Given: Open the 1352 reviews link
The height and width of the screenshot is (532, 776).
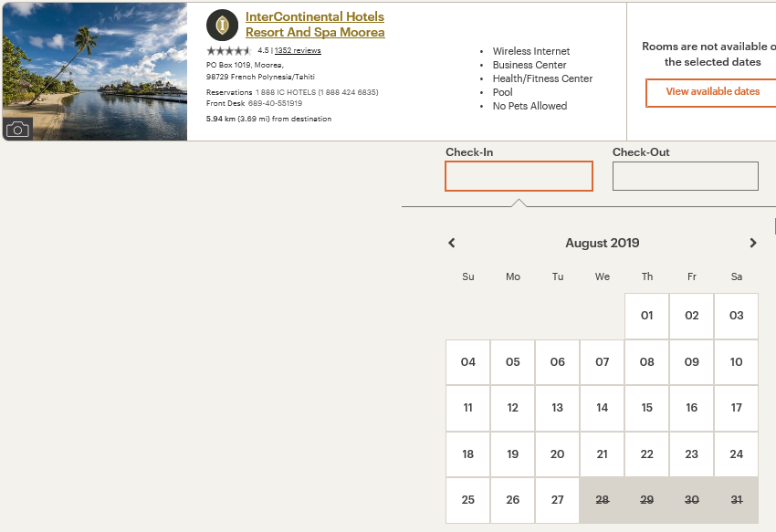Looking at the screenshot, I should click(298, 50).
